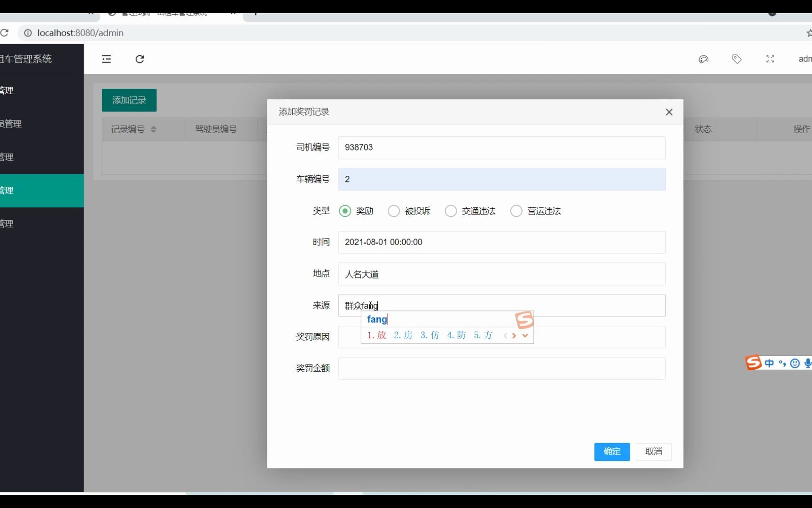Click the adm user name in header
The width and height of the screenshot is (812, 508).
tap(805, 59)
